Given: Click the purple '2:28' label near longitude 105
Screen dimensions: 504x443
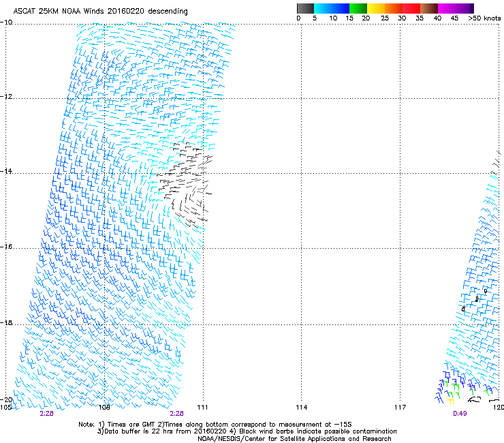Looking at the screenshot, I should pyautogui.click(x=46, y=414).
